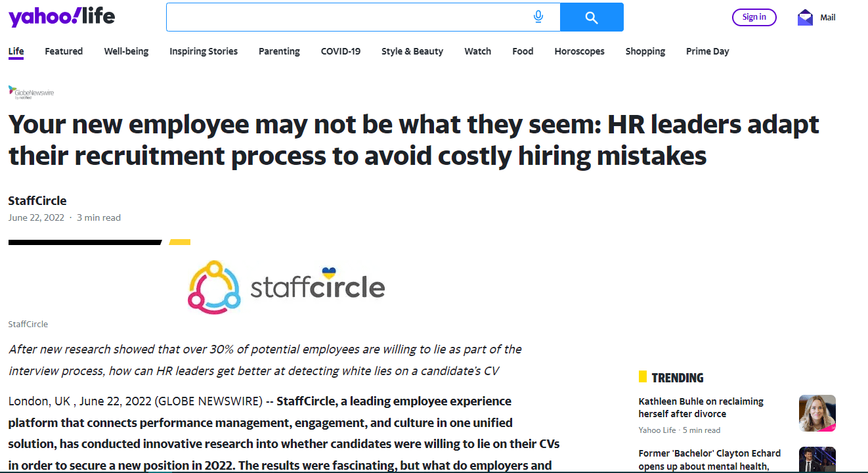868x473 pixels.
Task: Click the GlobeNewswire logo
Action: (x=31, y=92)
